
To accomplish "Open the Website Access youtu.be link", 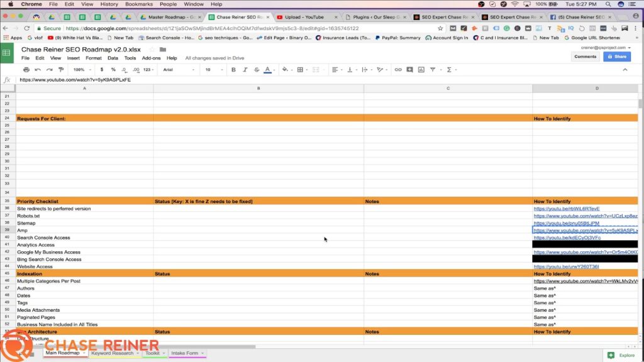I will 566,266.
